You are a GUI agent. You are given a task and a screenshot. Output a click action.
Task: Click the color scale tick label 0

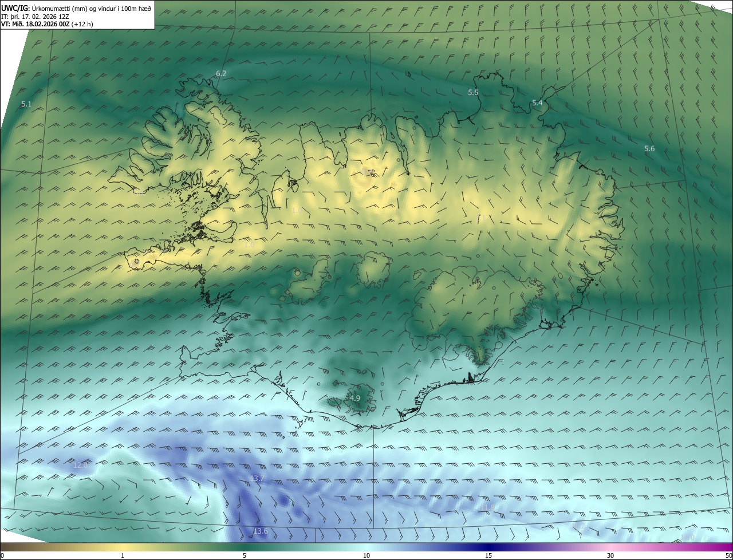[2, 555]
